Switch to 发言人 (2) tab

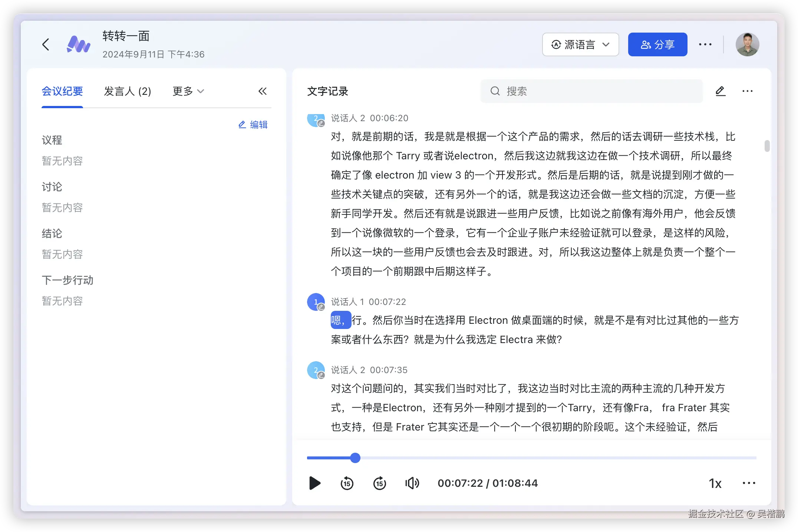pyautogui.click(x=128, y=91)
